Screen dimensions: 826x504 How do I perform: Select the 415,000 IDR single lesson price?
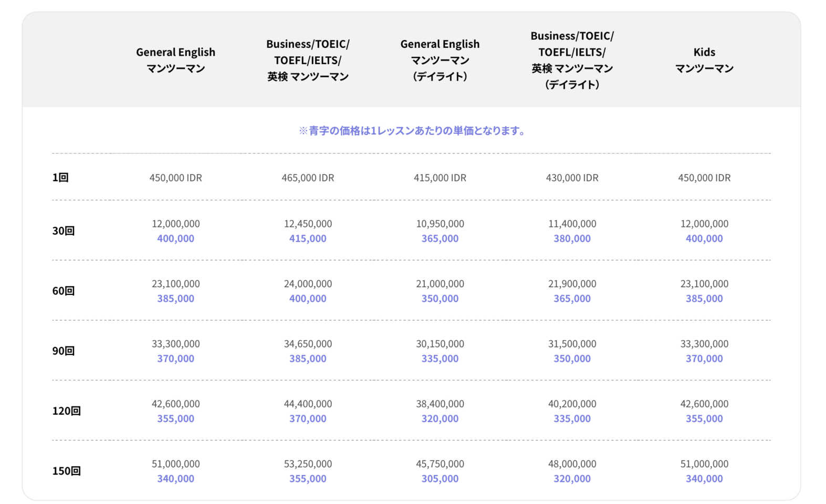440,178
